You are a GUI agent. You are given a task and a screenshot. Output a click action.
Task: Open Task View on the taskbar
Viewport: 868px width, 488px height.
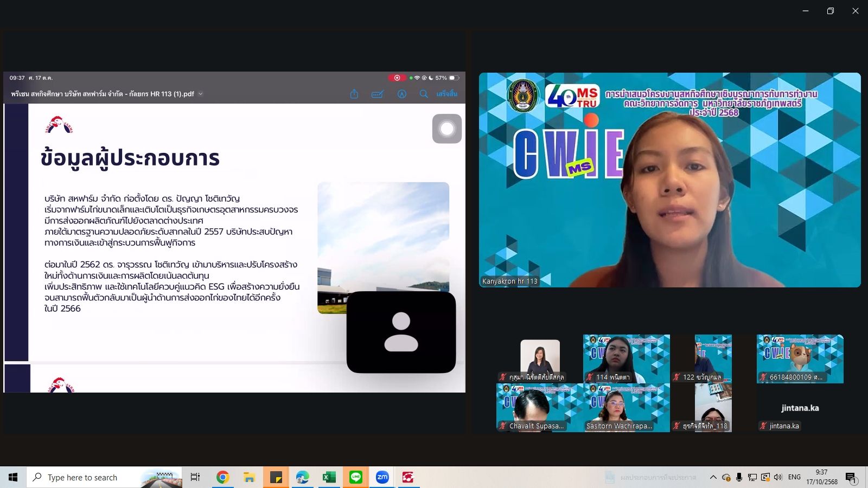(195, 477)
